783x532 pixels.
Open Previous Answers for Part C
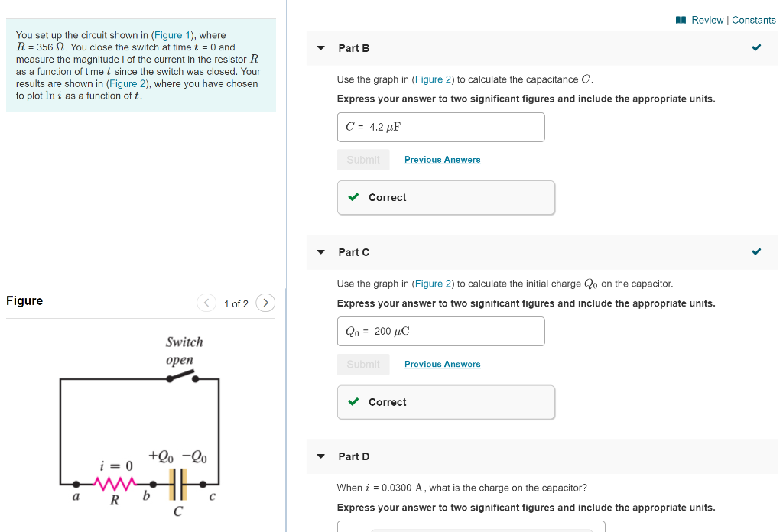pyautogui.click(x=442, y=365)
